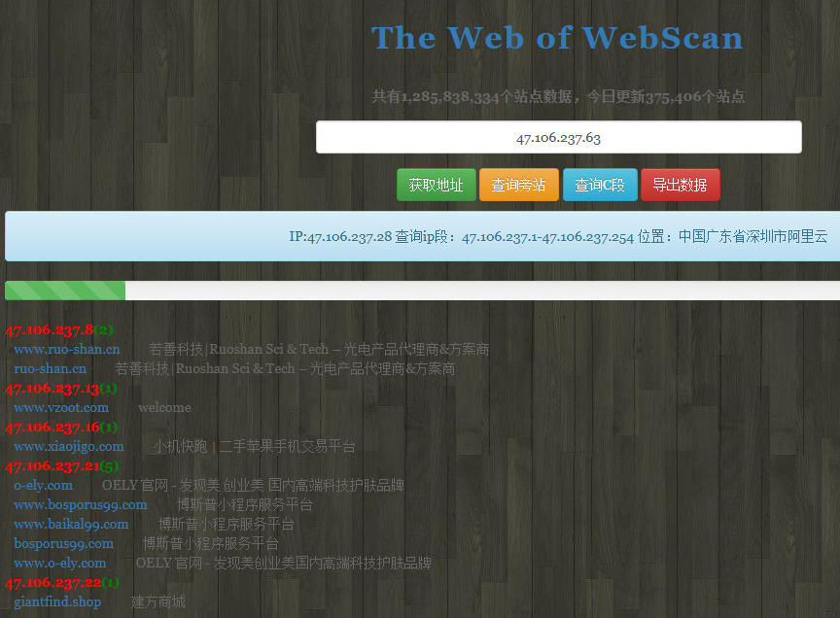Open the giantfind.shop link

pyautogui.click(x=57, y=601)
